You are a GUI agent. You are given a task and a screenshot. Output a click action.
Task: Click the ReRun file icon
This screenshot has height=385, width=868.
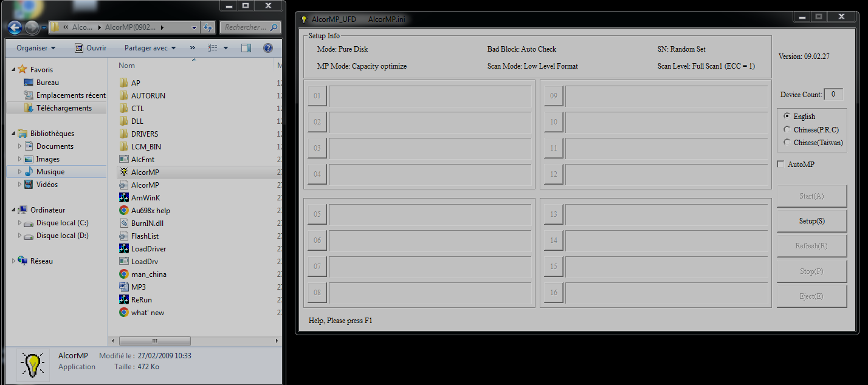coord(123,299)
